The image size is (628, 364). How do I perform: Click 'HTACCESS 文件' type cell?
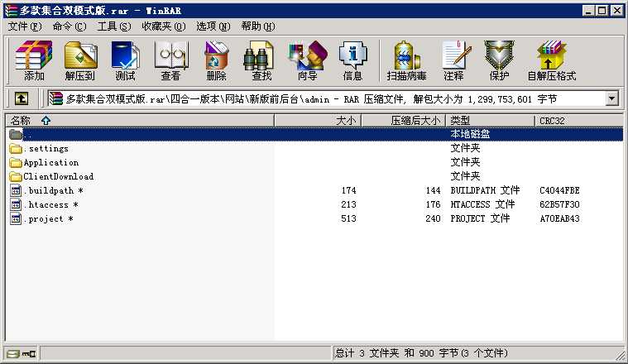(482, 204)
